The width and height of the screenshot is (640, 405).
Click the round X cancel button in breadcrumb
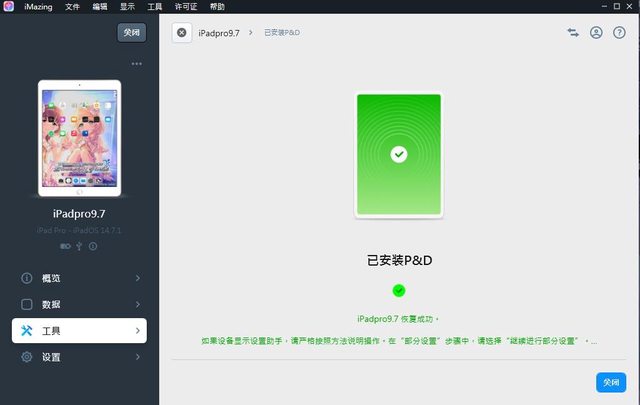tap(182, 33)
